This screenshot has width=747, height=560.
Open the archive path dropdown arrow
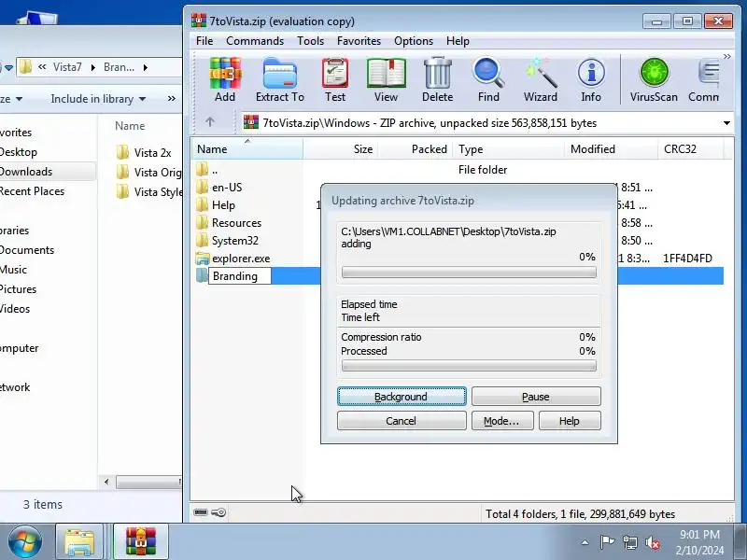(726, 123)
